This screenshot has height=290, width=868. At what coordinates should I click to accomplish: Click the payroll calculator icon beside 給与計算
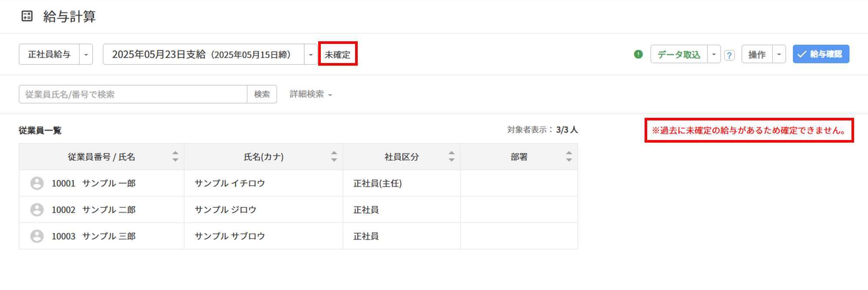coord(27,17)
